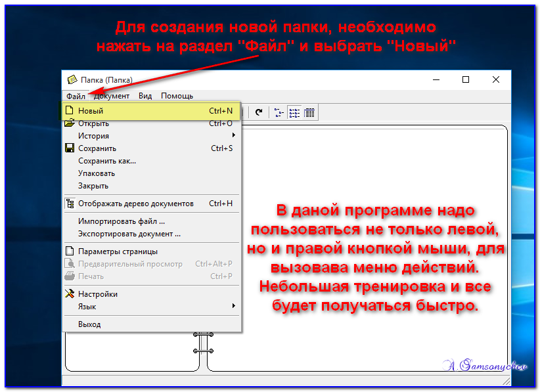Toggle the compact outline view toolbar button
The width and height of the screenshot is (540, 392).
pyautogui.click(x=279, y=112)
